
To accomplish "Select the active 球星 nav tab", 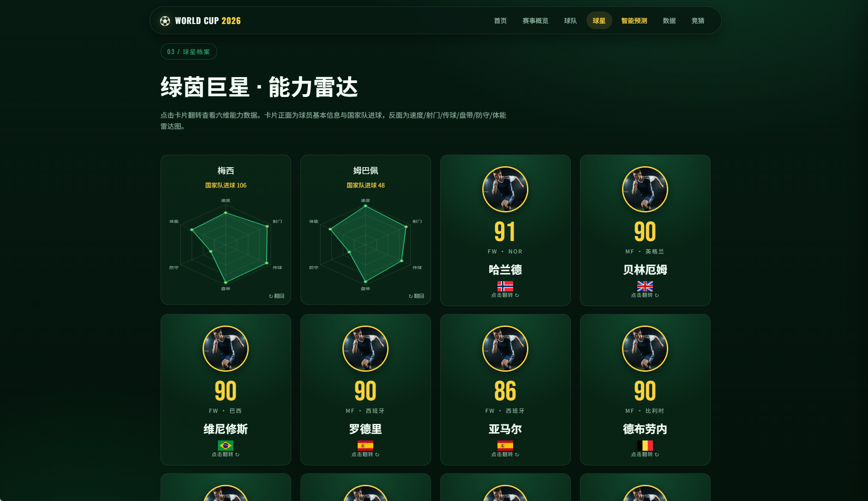I will point(599,20).
